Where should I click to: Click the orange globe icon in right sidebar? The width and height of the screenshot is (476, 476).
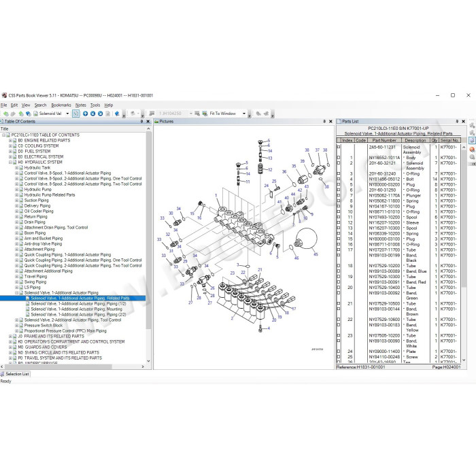(472, 150)
